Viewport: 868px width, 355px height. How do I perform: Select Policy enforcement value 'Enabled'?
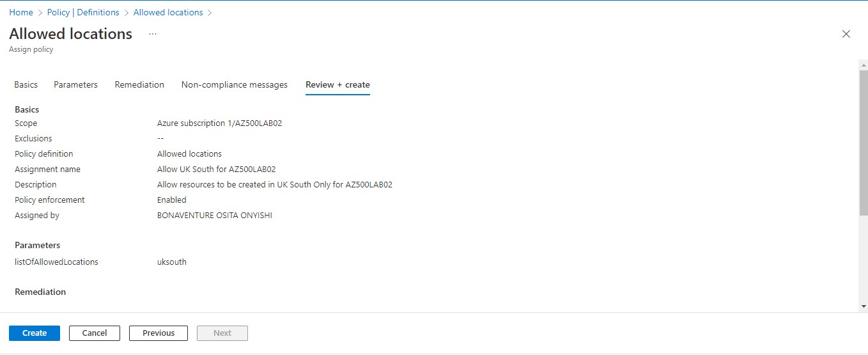click(172, 200)
